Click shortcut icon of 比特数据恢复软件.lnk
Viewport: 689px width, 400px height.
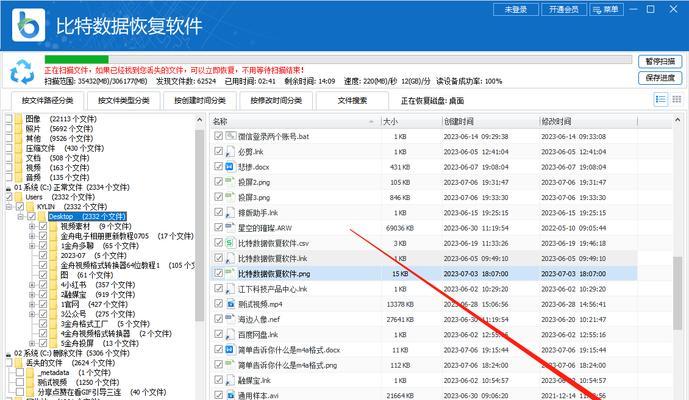click(231, 258)
